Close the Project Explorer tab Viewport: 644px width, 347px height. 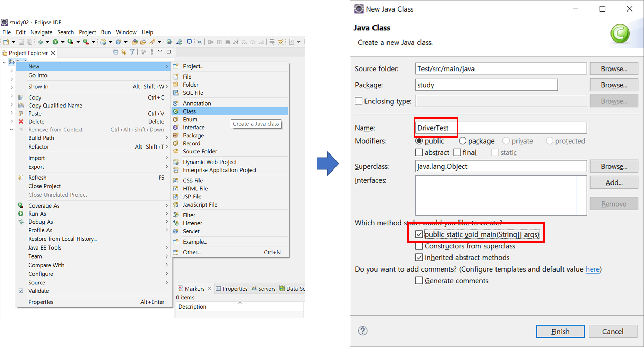[x=53, y=53]
